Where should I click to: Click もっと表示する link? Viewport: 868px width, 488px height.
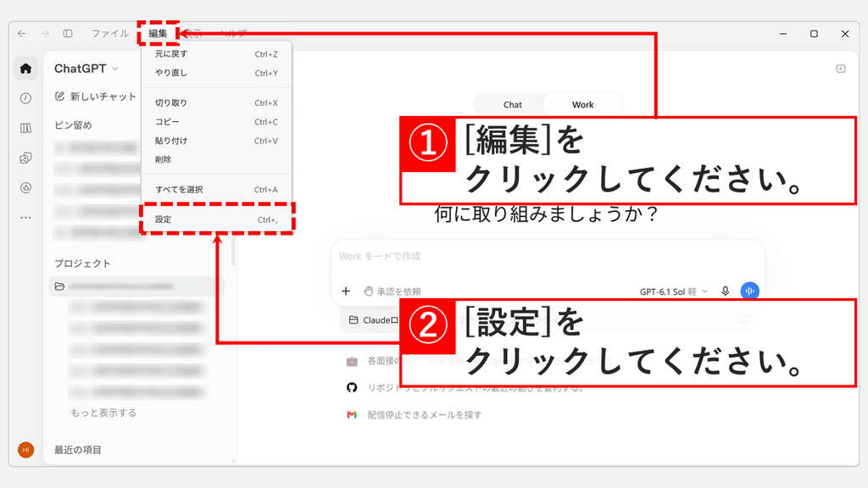point(103,413)
